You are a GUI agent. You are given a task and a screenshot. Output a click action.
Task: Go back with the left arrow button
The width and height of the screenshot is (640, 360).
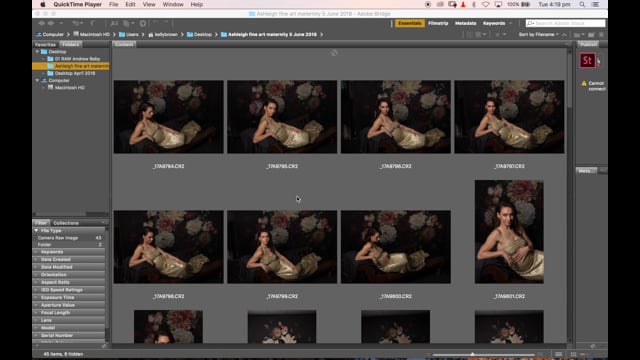click(41, 23)
